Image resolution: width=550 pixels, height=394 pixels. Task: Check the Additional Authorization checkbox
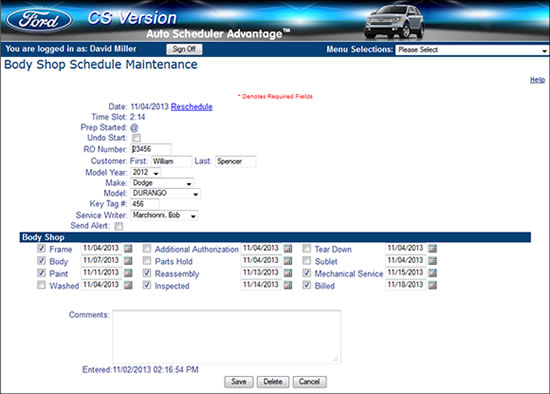(147, 249)
